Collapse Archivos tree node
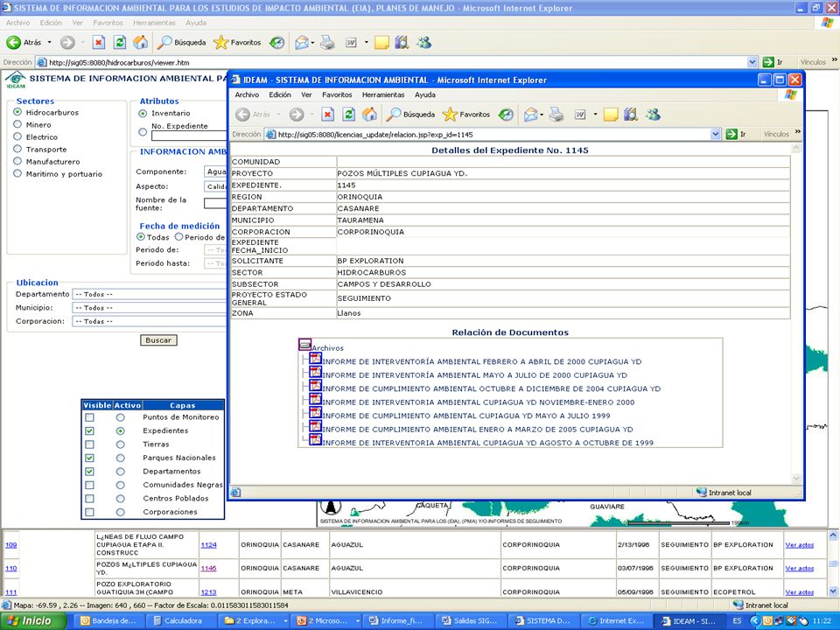This screenshot has width=840, height=630. (304, 345)
